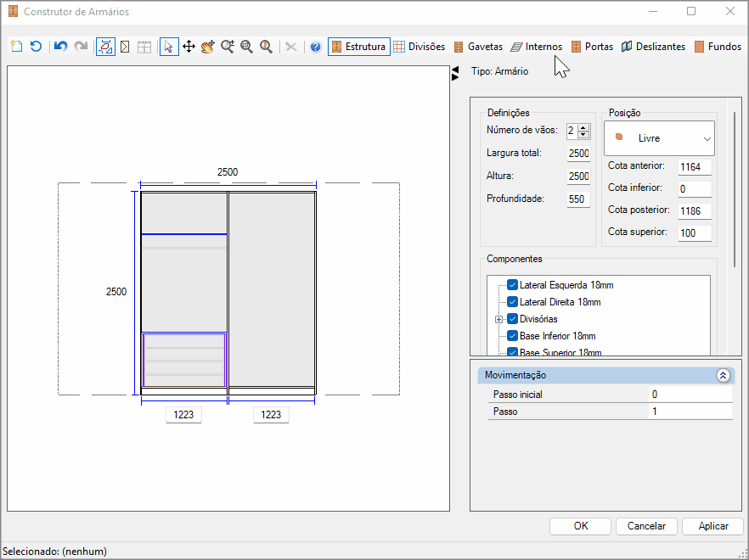Switch to the Fundos tab

pos(718,47)
